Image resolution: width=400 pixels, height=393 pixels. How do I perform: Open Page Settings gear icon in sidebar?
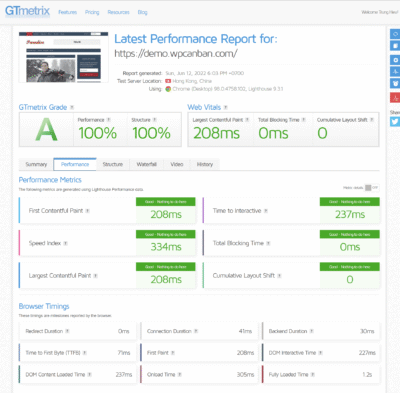coord(395,60)
